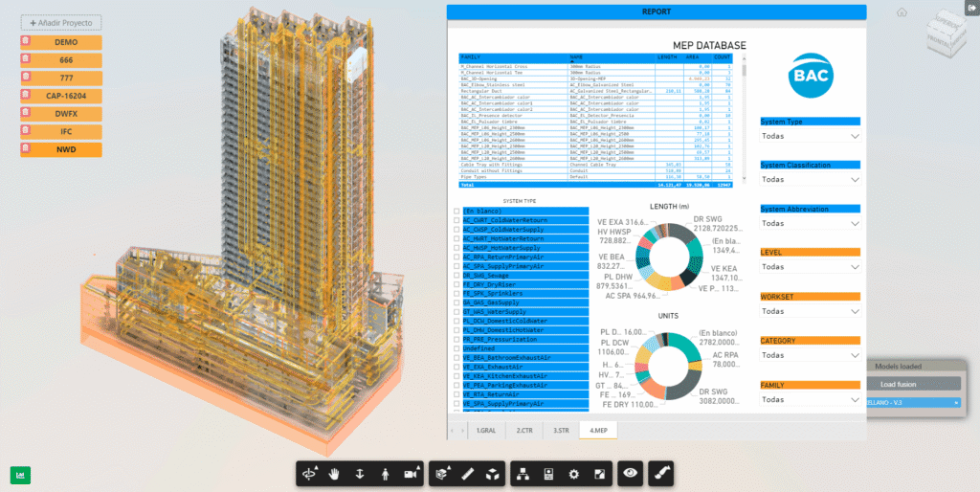The image size is (980, 492).
Task: Tick the Undefined system type checkbox
Action: coord(457,348)
